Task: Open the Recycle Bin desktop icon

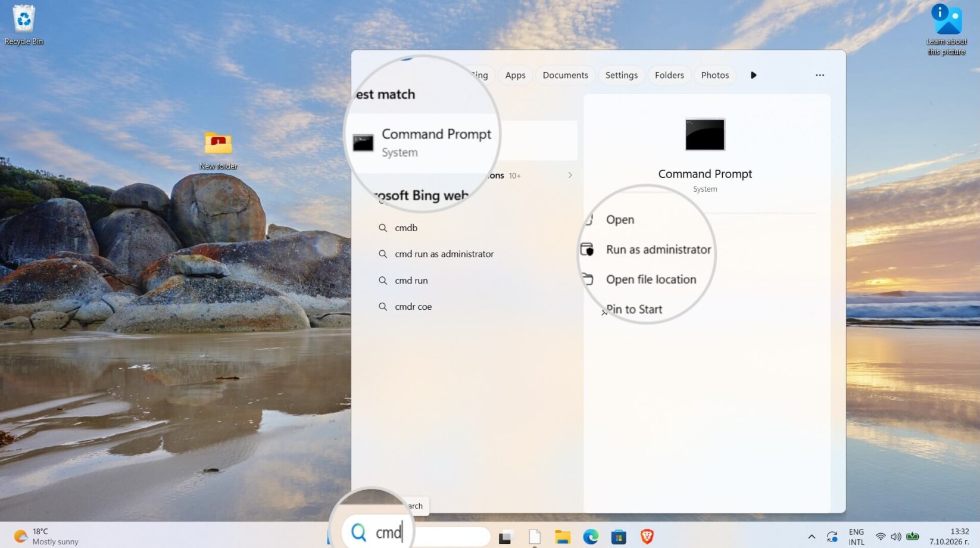Action: click(24, 25)
